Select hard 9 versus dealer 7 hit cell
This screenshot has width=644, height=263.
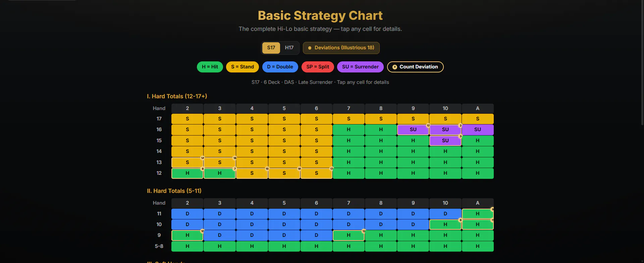click(348, 235)
